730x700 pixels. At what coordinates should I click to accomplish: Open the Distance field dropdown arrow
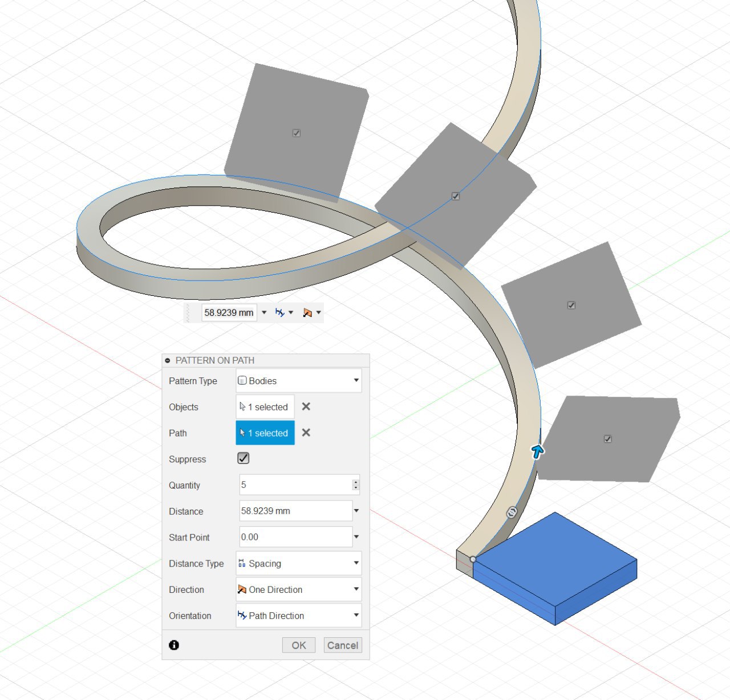click(x=356, y=511)
